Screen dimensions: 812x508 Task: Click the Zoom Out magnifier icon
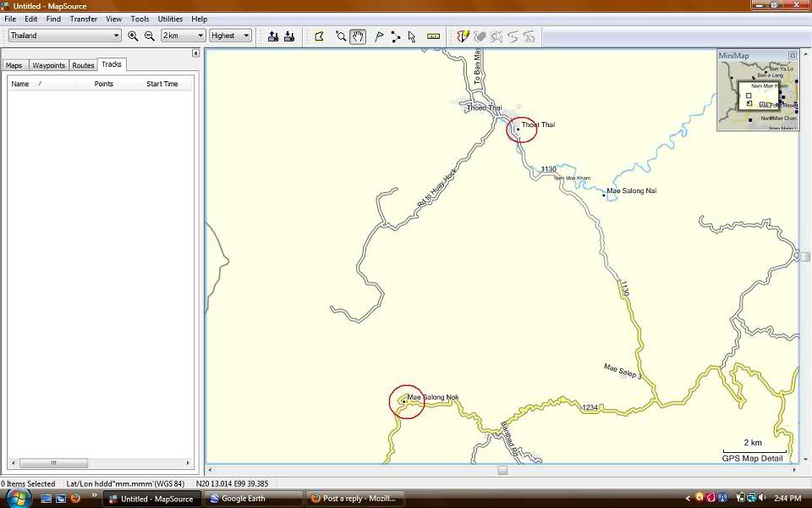(x=150, y=36)
